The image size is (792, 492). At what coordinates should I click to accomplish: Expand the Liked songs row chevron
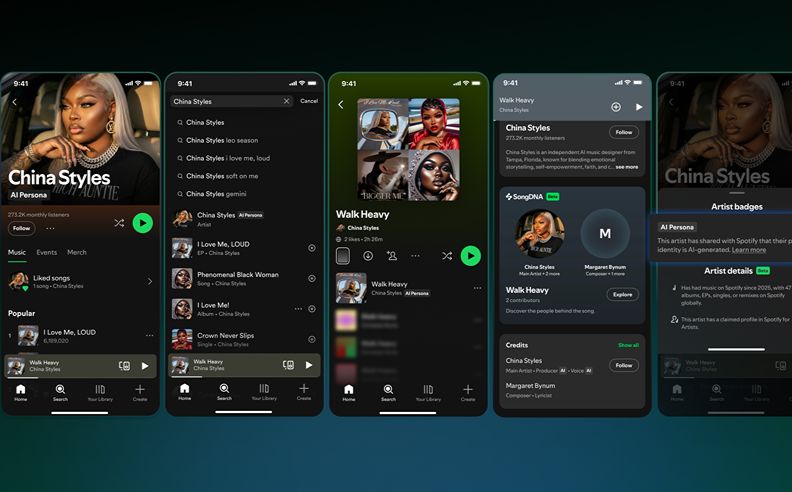(x=150, y=281)
